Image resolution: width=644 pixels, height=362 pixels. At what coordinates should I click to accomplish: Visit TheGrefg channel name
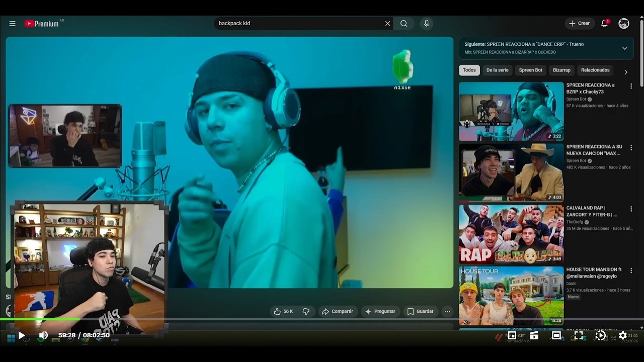point(576,222)
